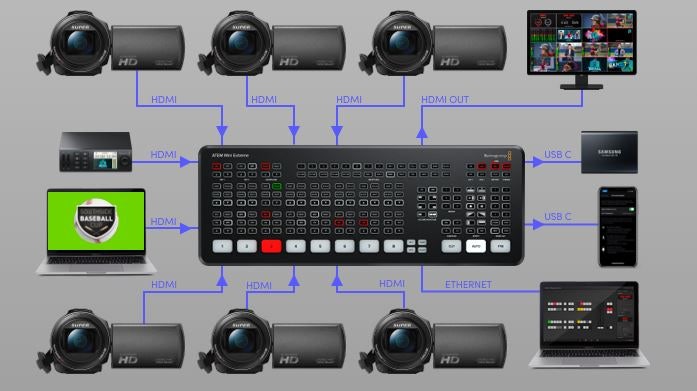
Task: Select input button 2 on the switcher
Action: pos(247,246)
